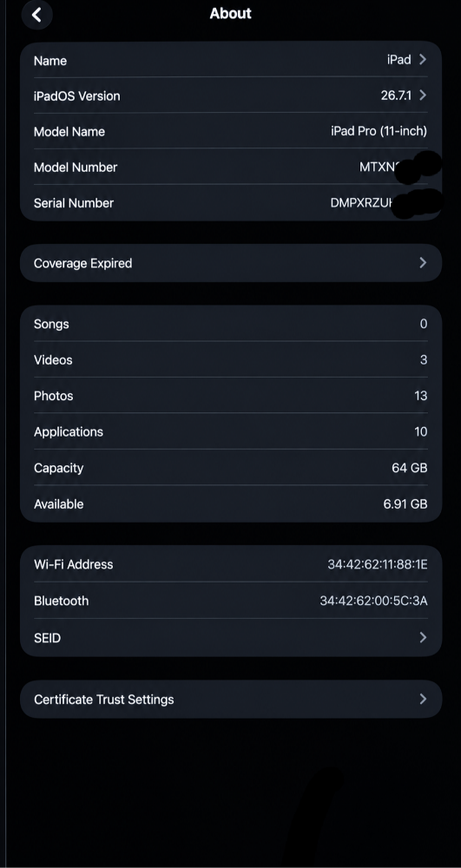
Task: Select Wi-Fi address 34:42:62:11:88:1E
Action: (x=378, y=565)
